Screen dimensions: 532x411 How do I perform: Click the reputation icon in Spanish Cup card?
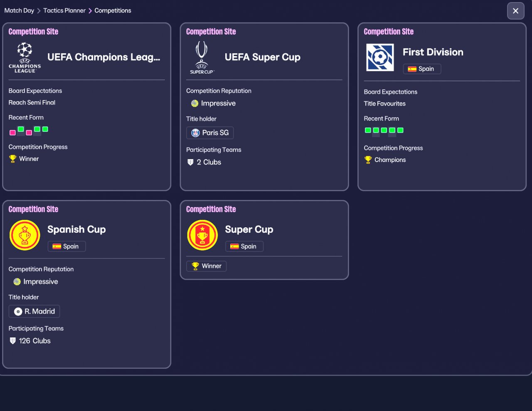[x=17, y=282]
